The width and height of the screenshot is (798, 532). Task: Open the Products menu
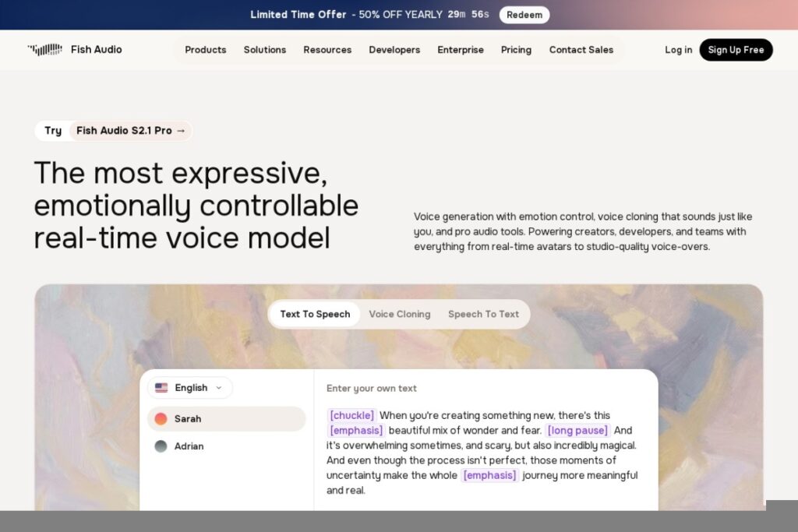205,50
